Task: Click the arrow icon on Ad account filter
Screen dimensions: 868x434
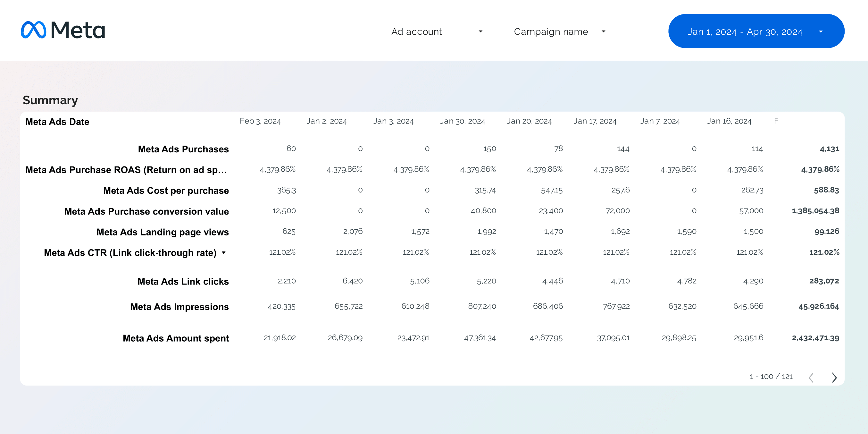Action: coord(480,31)
